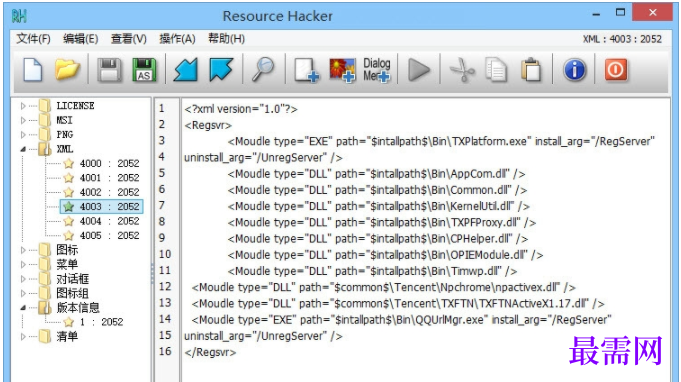
Task: Open the 编辑(E) menu
Action: click(x=80, y=39)
